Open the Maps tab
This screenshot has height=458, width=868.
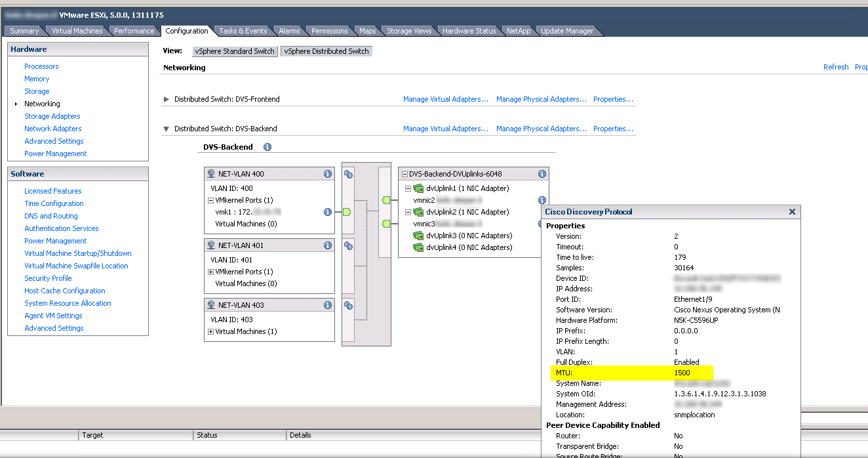coord(368,31)
